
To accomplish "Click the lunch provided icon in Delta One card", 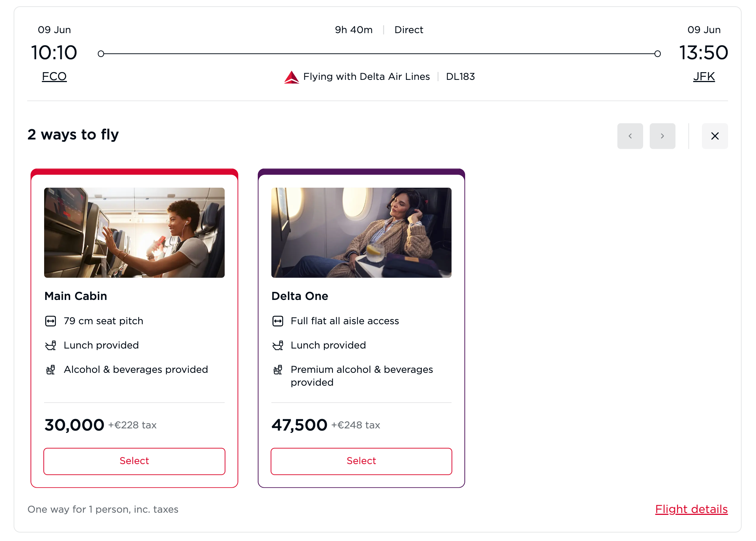I will [278, 345].
